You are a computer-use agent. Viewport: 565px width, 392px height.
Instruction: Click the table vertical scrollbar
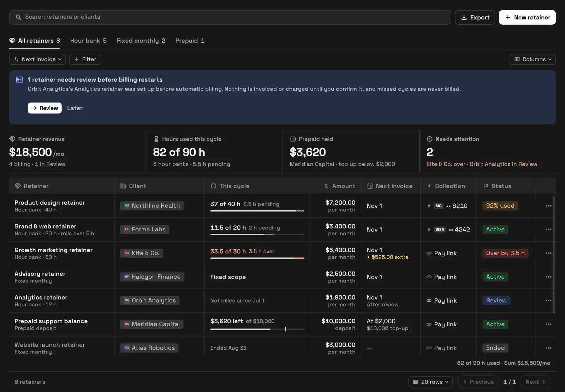click(x=554, y=254)
